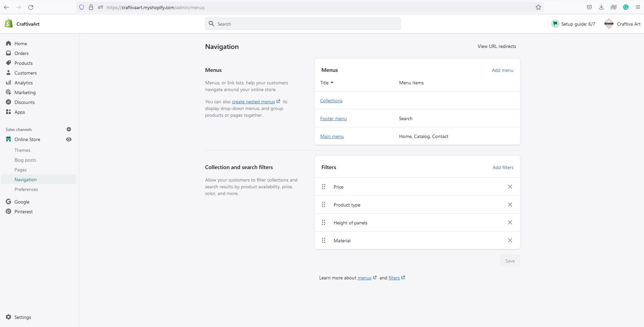This screenshot has height=327, width=644.
Task: Open the Craftiva Art account menu
Action: coord(622,24)
